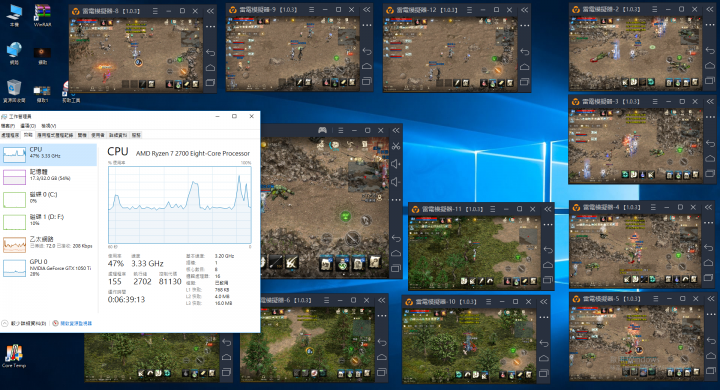Open 選項(O) menu in Task Manager
Screen dimensions: 720x390
(28, 126)
